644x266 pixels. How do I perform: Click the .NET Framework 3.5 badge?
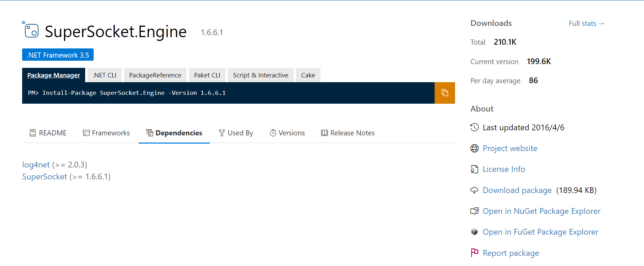pyautogui.click(x=58, y=55)
